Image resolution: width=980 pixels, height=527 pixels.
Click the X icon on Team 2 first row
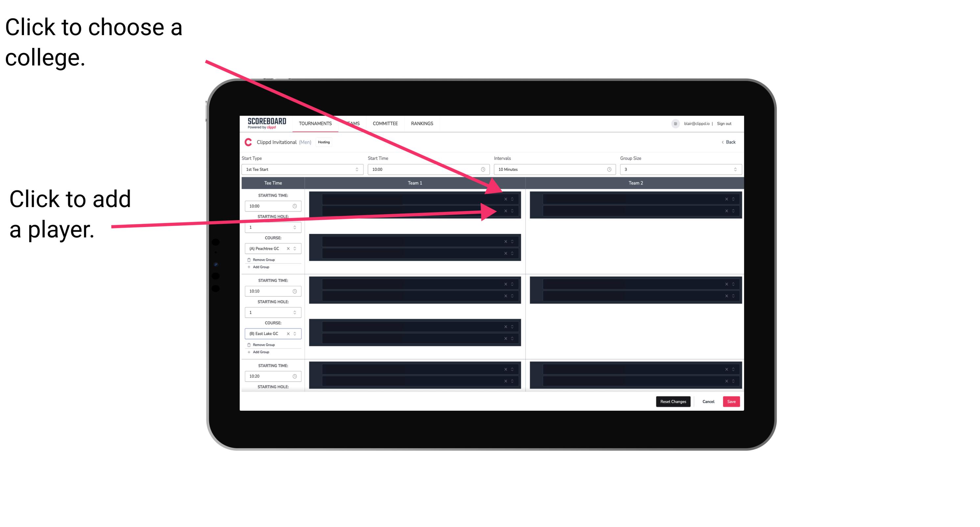click(726, 199)
